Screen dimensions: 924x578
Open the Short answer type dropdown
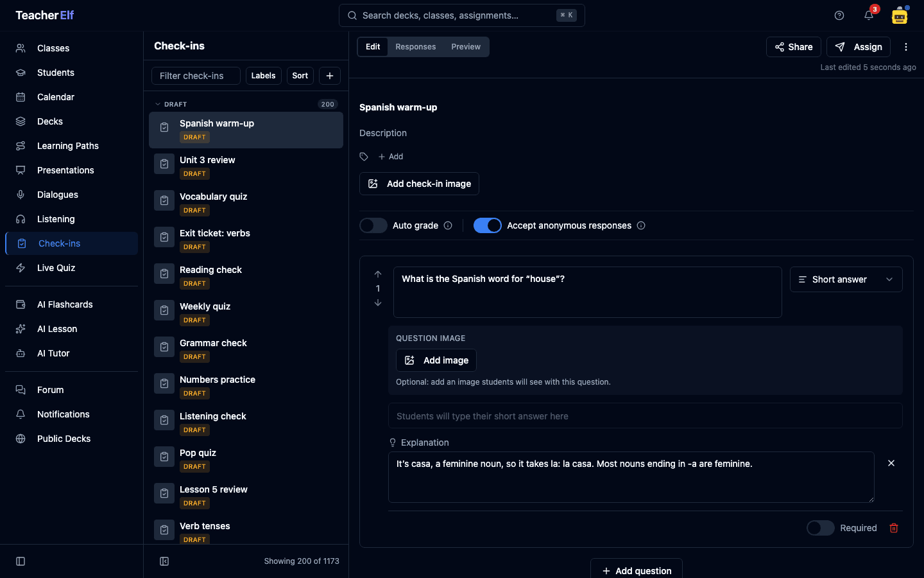point(846,279)
